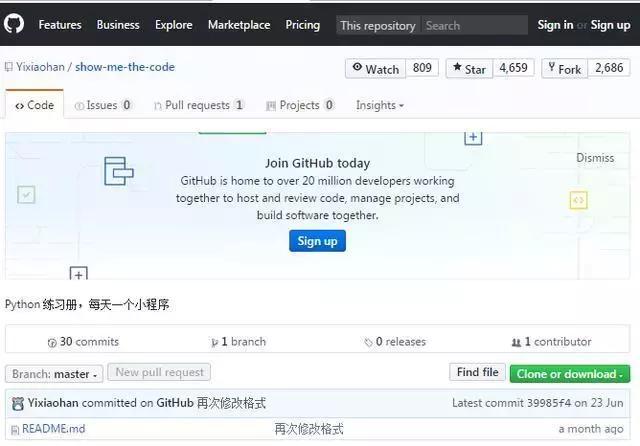View the 1 contributor page

tap(551, 342)
